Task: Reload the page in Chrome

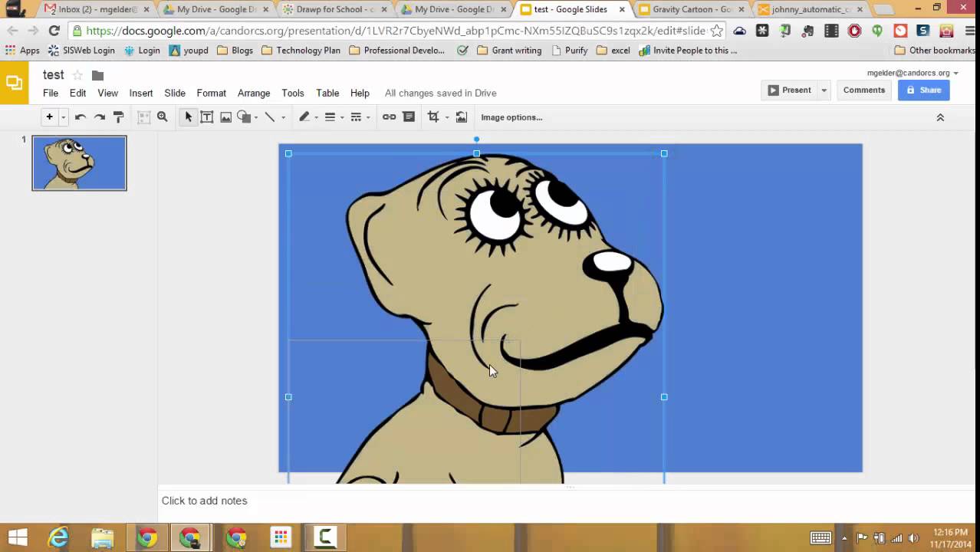Action: 54,31
